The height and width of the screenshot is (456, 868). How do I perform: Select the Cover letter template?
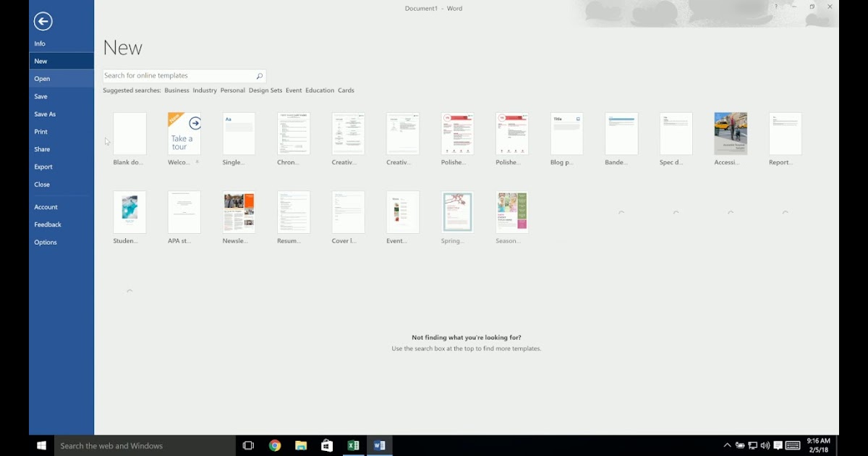point(348,212)
